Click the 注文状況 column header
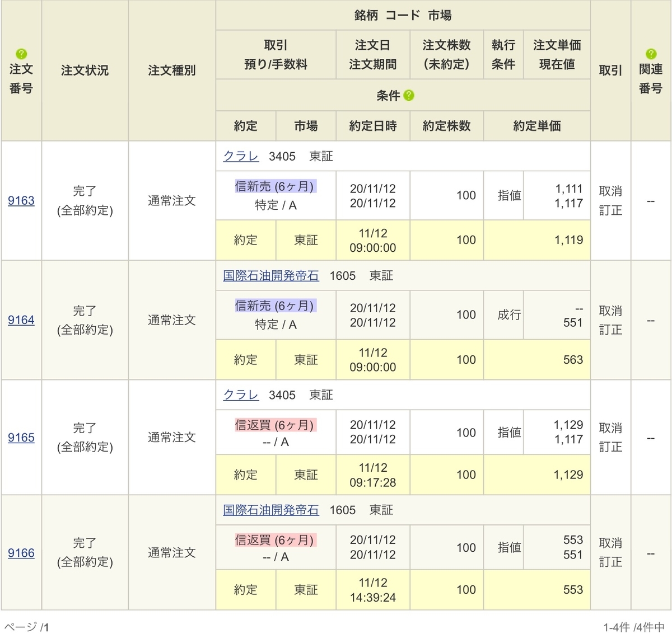 (85, 71)
